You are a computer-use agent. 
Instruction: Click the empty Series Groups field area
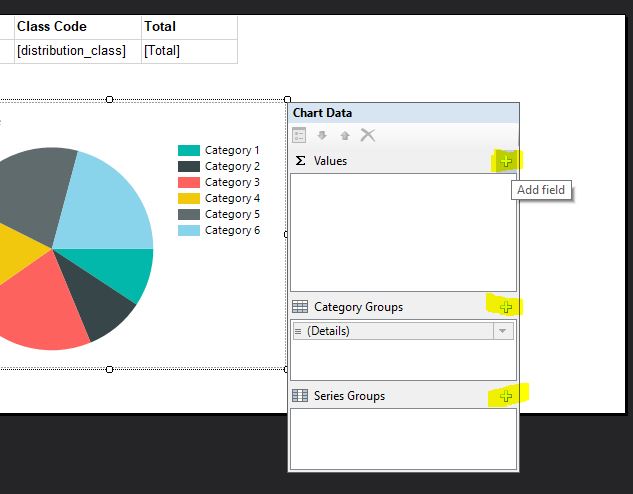[x=403, y=437]
